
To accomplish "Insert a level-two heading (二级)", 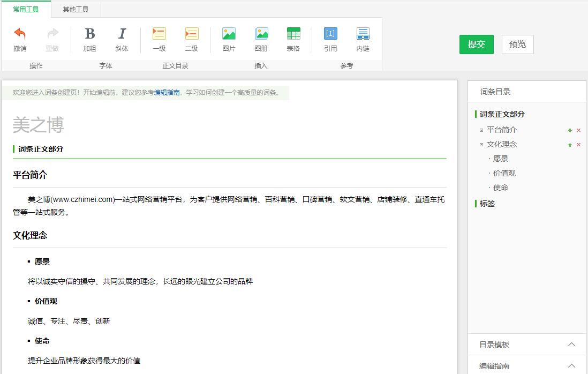I will point(192,34).
